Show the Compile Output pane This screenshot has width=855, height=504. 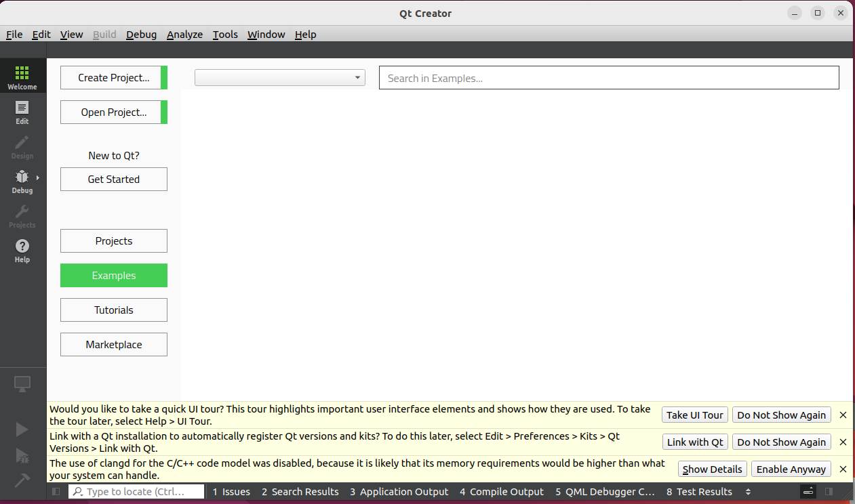point(502,492)
